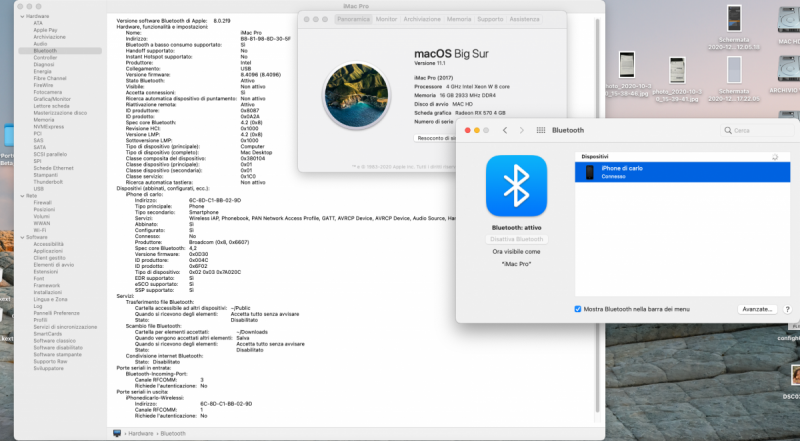
Task: Click the computer icon in the System Information path bar
Action: tap(117, 433)
